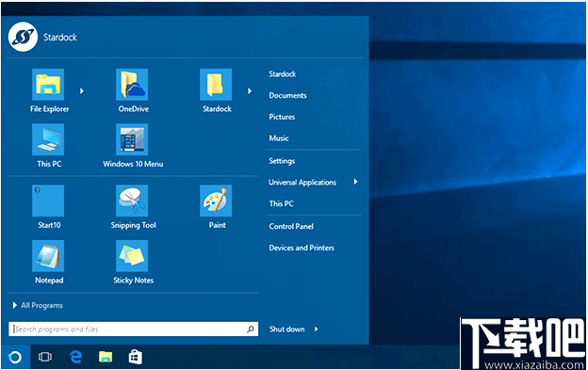Open the Notepad tile

[48, 256]
